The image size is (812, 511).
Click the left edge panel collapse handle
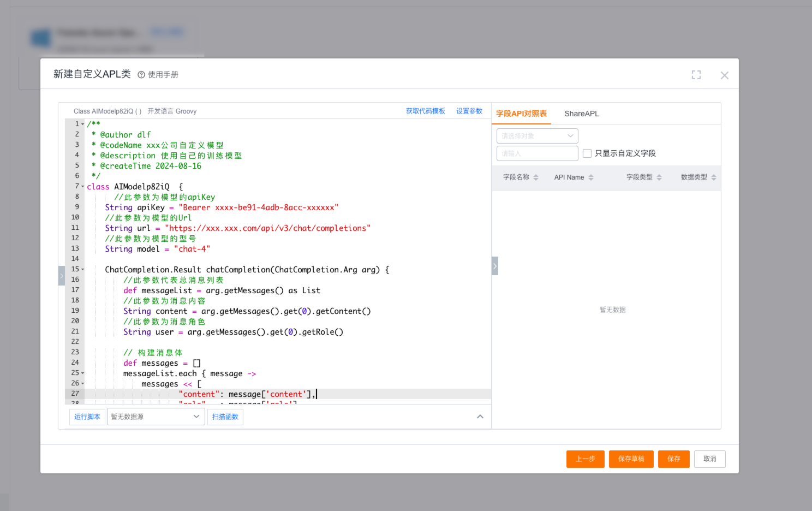tap(61, 276)
